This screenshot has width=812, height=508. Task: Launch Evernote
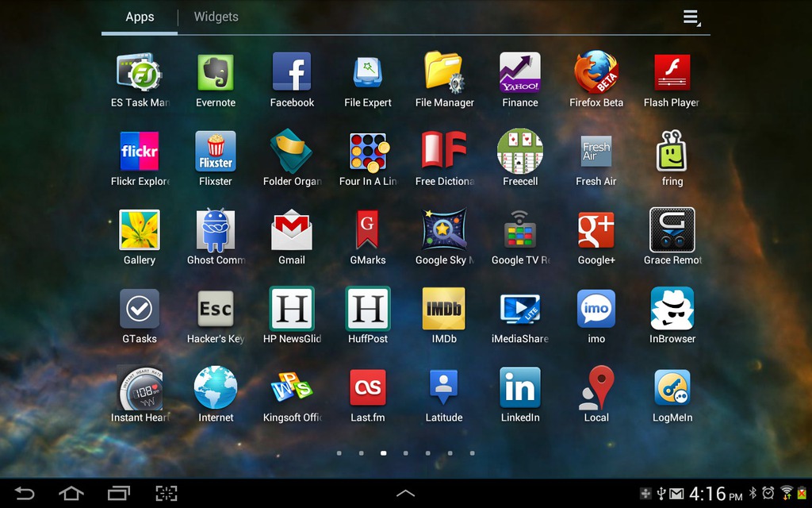(216, 73)
